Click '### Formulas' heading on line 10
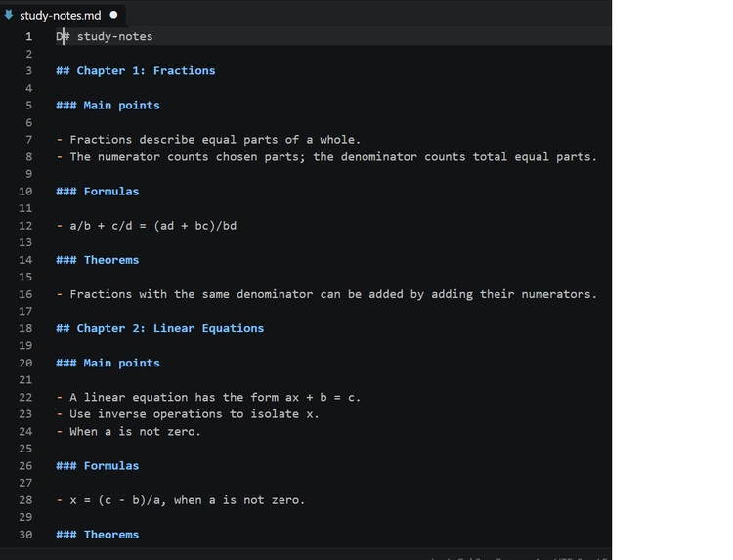 pyautogui.click(x=98, y=192)
